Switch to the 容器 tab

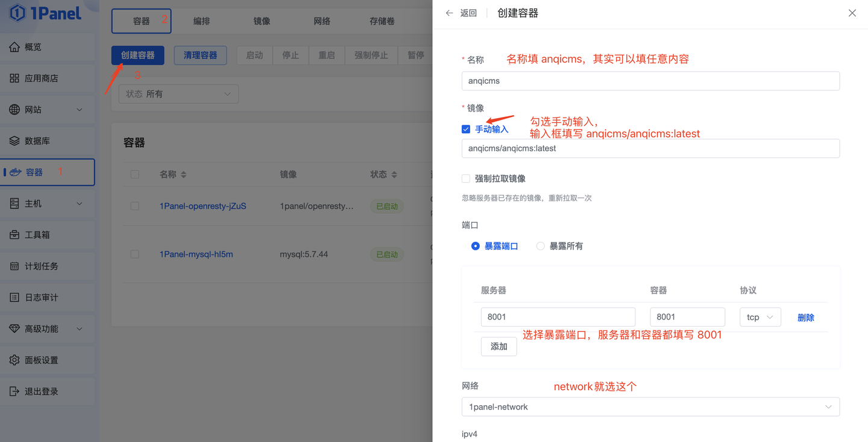142,21
